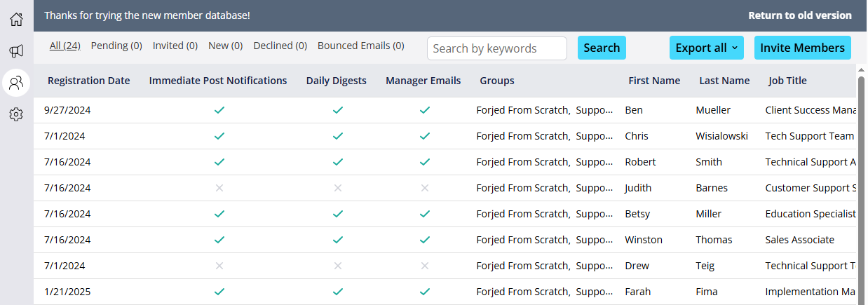This screenshot has height=305, width=868.
Task: Toggle Ben Mueller's Immediate Post Notifications checkmark
Action: [x=219, y=110]
